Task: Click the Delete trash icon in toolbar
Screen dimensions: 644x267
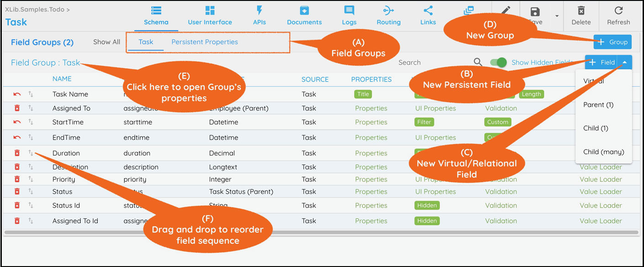Action: (x=581, y=11)
